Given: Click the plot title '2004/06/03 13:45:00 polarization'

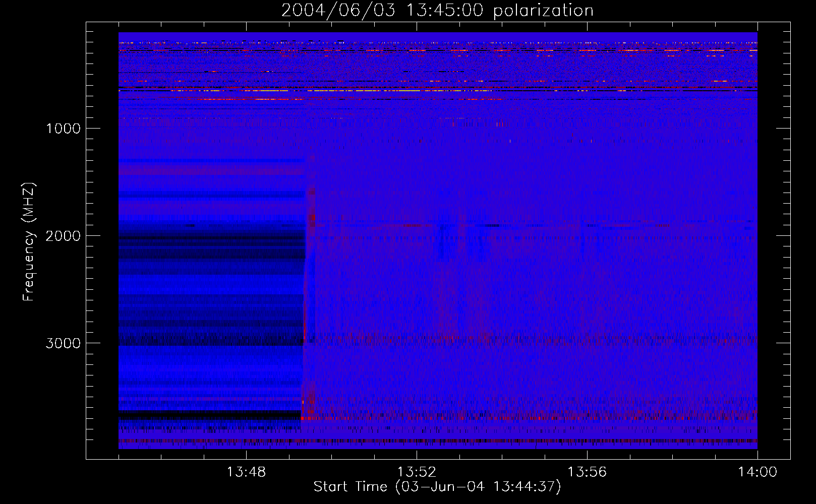Looking at the screenshot, I should pyautogui.click(x=437, y=11).
